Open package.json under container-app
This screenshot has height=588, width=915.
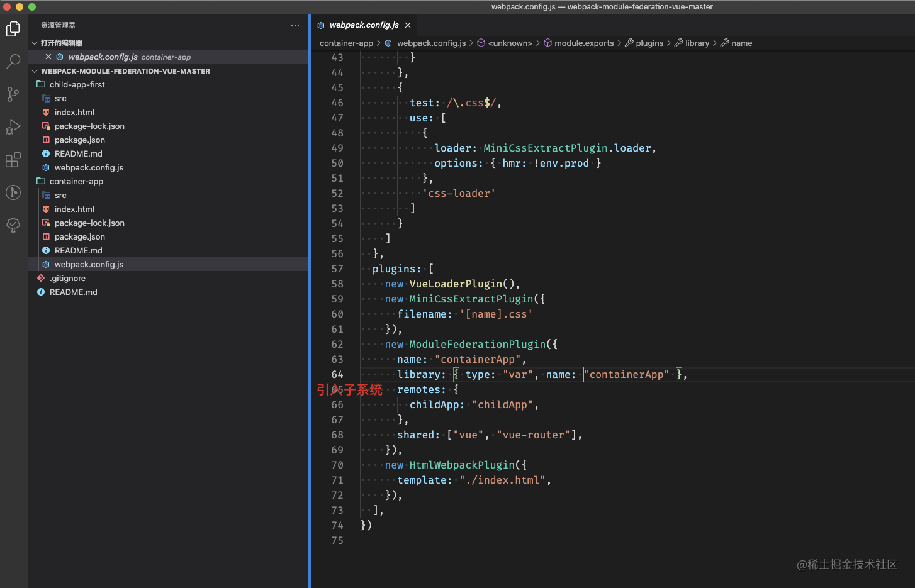tap(169, 236)
